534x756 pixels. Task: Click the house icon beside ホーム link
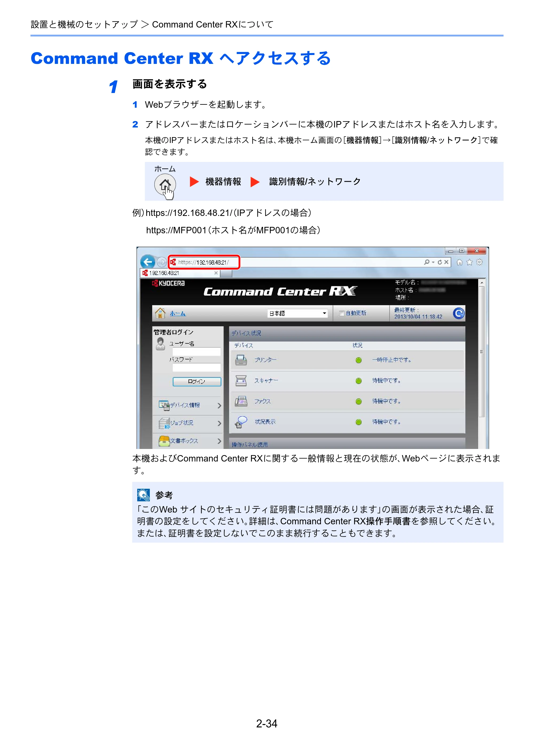160,313
